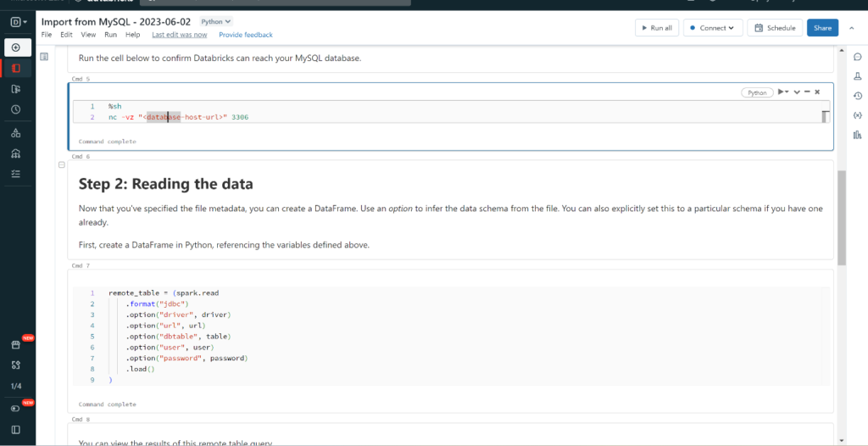This screenshot has height=446, width=868.
Task: Open the Partner Connect sidebar icon
Action: (x=16, y=365)
